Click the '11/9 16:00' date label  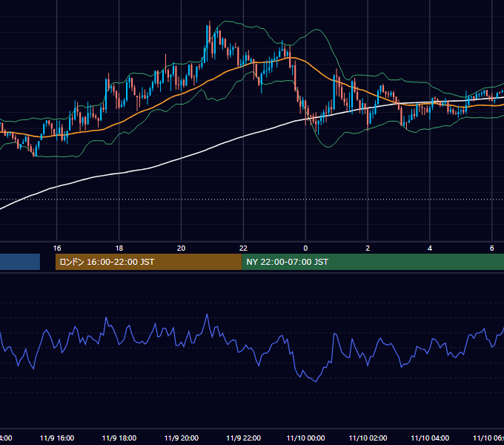click(57, 438)
